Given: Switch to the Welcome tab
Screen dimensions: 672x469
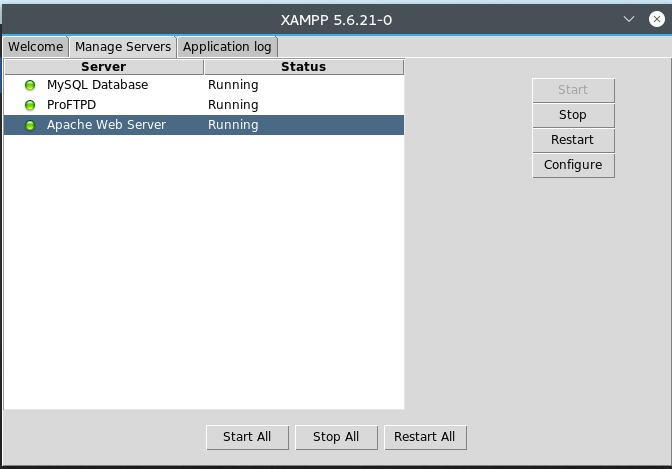Looking at the screenshot, I should [36, 47].
